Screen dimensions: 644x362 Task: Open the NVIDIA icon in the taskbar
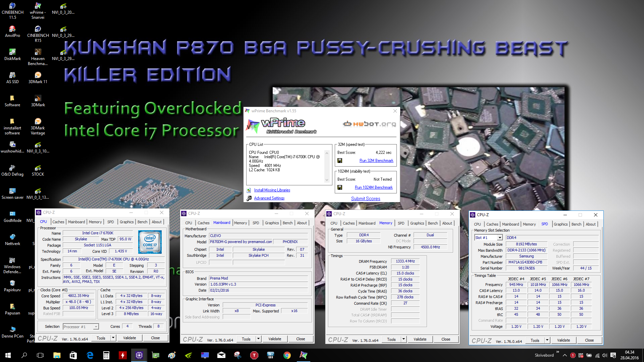click(x=189, y=355)
